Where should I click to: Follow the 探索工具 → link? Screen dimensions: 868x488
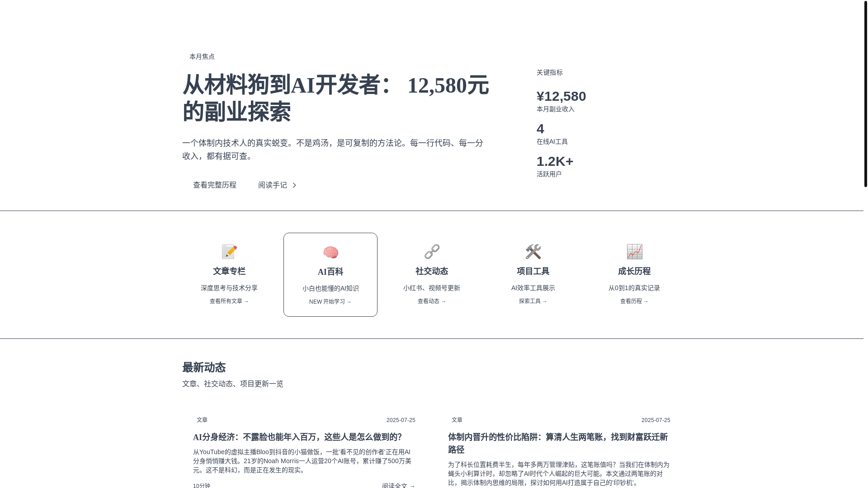point(533,301)
